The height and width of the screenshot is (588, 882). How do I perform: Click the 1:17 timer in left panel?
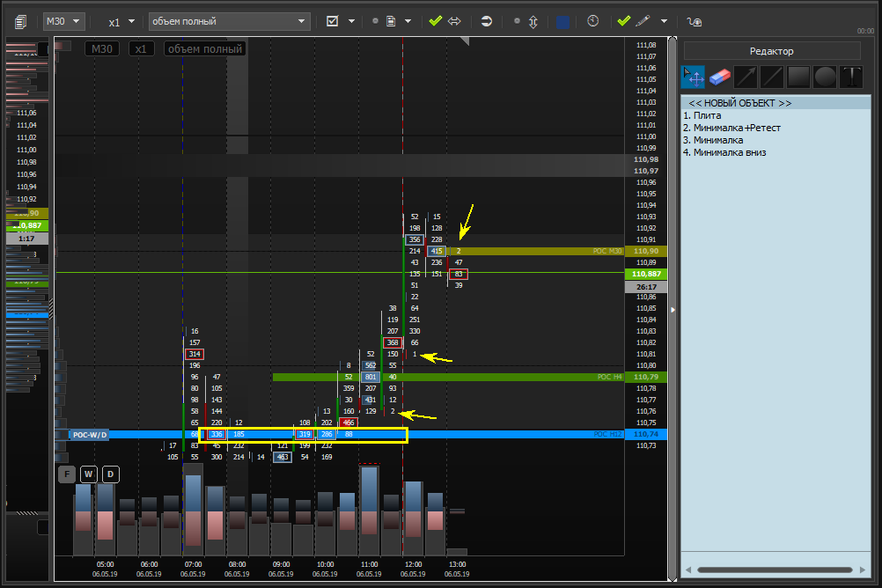(26, 239)
